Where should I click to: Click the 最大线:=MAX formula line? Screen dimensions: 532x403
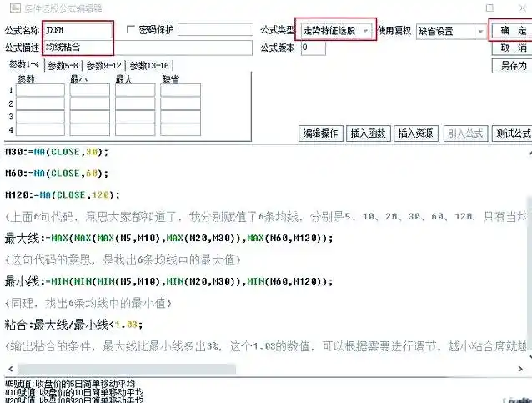tap(168, 239)
